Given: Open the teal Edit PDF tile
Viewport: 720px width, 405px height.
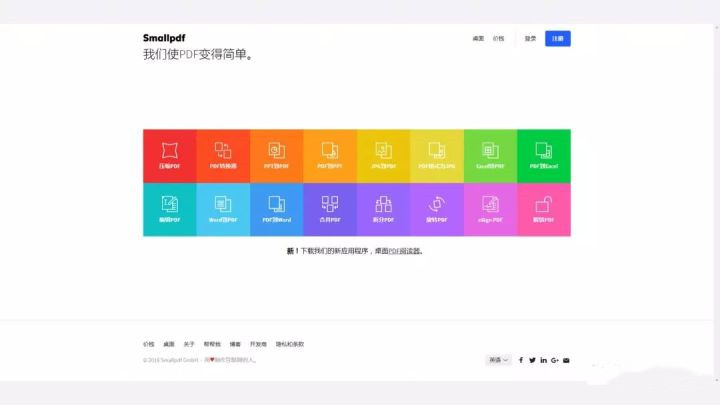Looking at the screenshot, I should [169, 209].
